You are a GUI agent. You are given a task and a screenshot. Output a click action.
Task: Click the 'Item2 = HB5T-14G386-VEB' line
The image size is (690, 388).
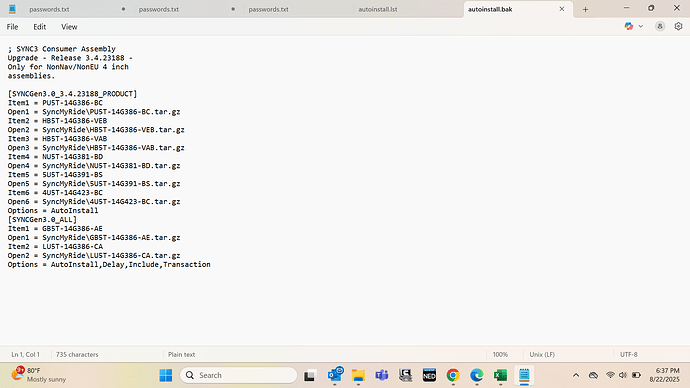click(x=57, y=121)
